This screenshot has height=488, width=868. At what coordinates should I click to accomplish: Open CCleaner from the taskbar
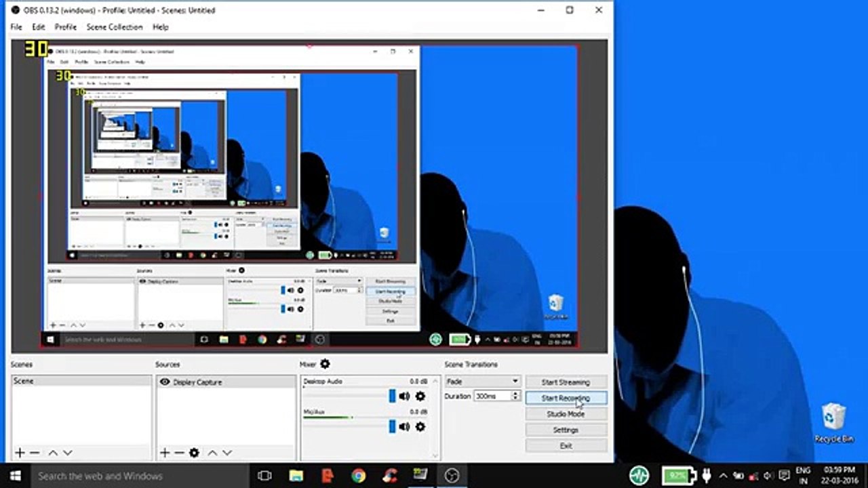coord(390,476)
